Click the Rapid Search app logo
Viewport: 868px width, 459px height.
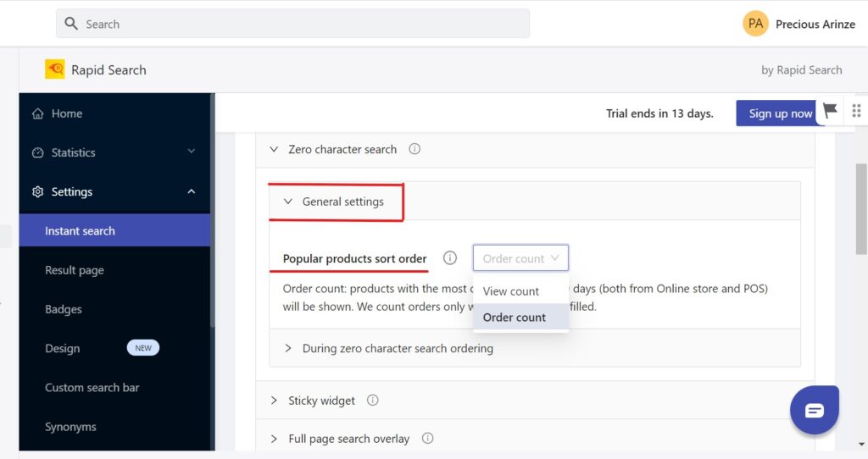[55, 69]
